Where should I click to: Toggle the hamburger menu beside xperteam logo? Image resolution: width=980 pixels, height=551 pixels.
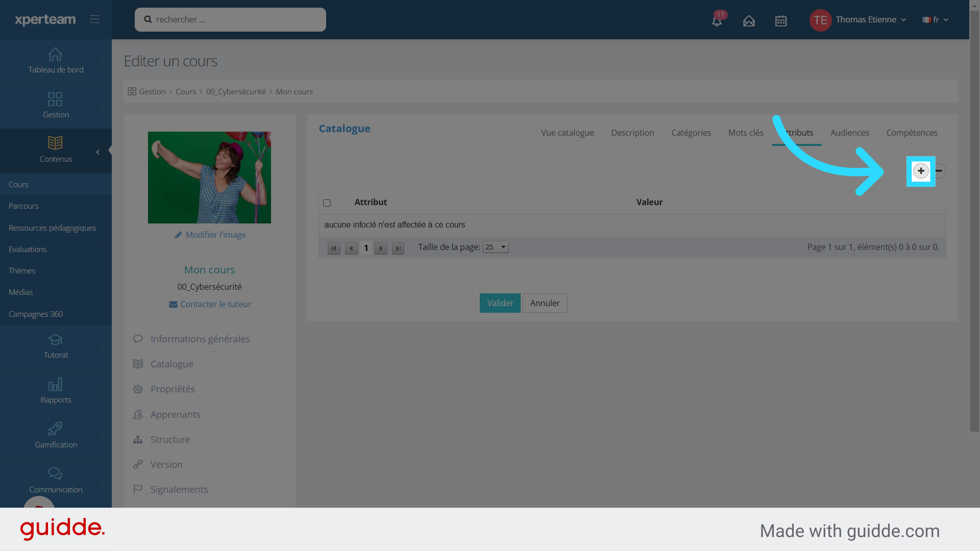94,19
